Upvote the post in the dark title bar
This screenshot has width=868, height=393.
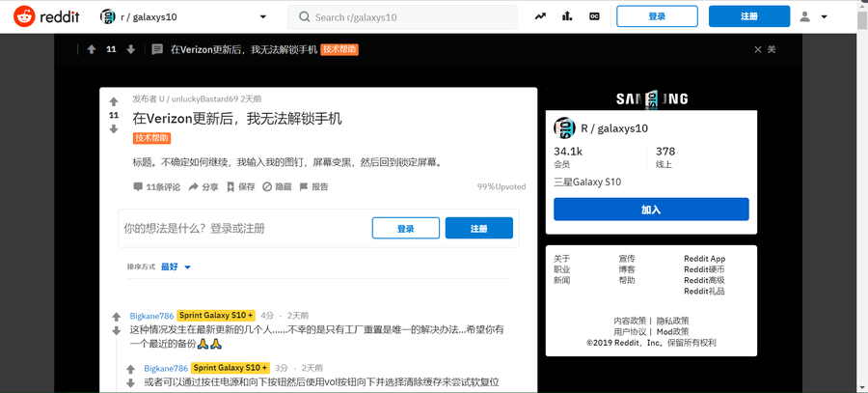(92, 49)
